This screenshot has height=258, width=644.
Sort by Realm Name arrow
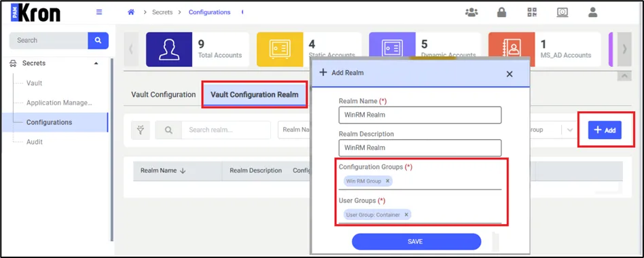pyautogui.click(x=183, y=170)
